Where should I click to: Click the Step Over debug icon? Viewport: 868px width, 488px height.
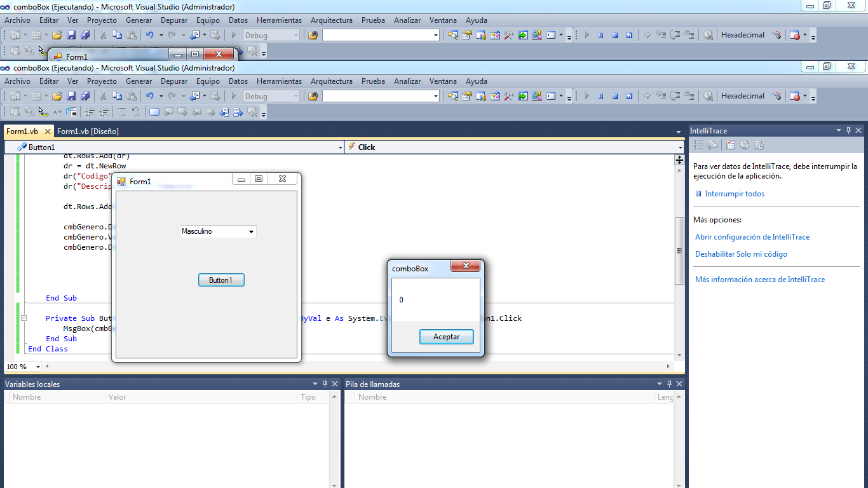click(674, 96)
